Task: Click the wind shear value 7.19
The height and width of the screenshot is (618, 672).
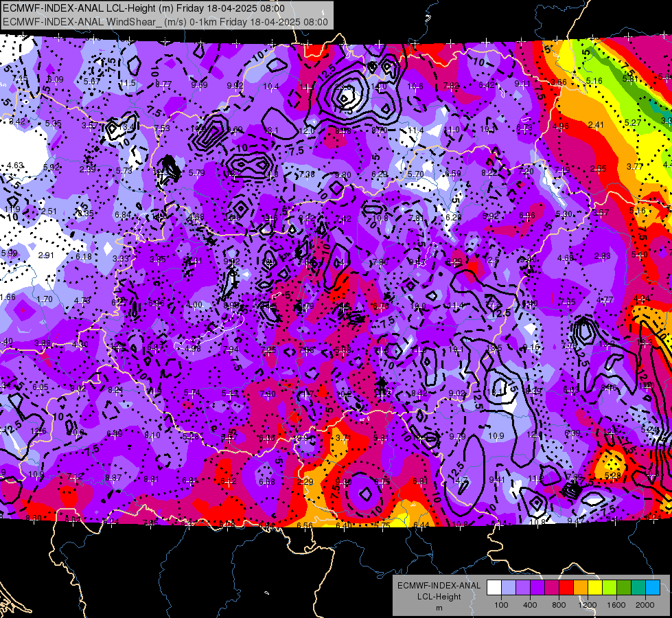Action: [562, 170]
